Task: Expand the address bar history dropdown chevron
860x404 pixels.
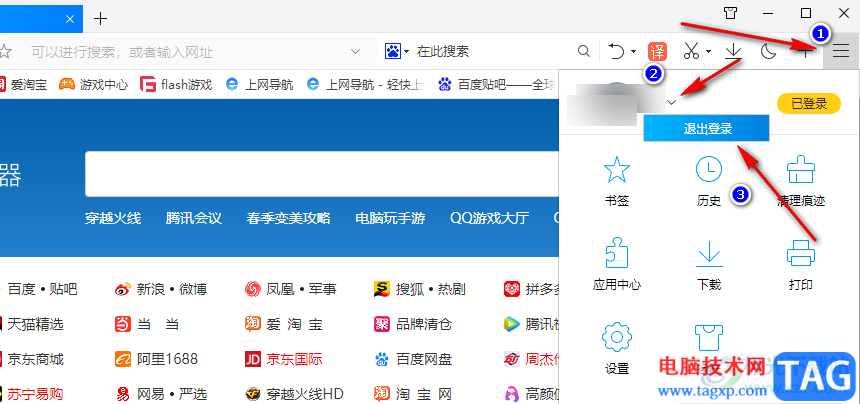Action: (355, 52)
